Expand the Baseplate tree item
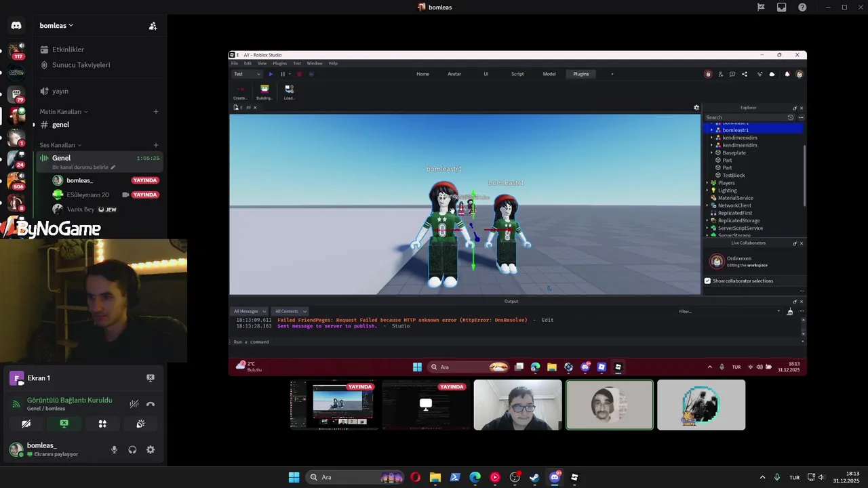 click(711, 152)
